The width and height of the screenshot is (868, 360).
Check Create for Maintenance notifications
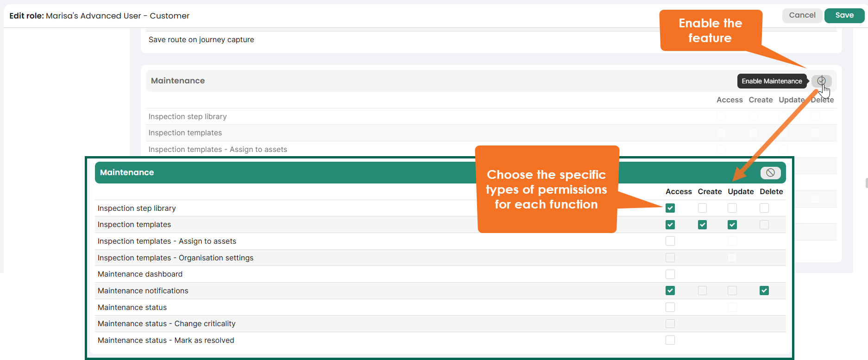[702, 291]
